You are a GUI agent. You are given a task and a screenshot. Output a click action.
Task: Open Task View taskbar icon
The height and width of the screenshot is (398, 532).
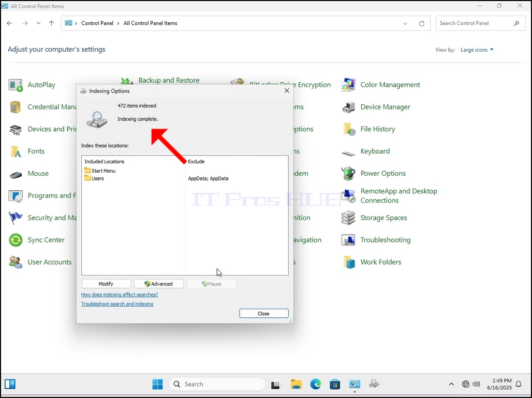pos(276,385)
